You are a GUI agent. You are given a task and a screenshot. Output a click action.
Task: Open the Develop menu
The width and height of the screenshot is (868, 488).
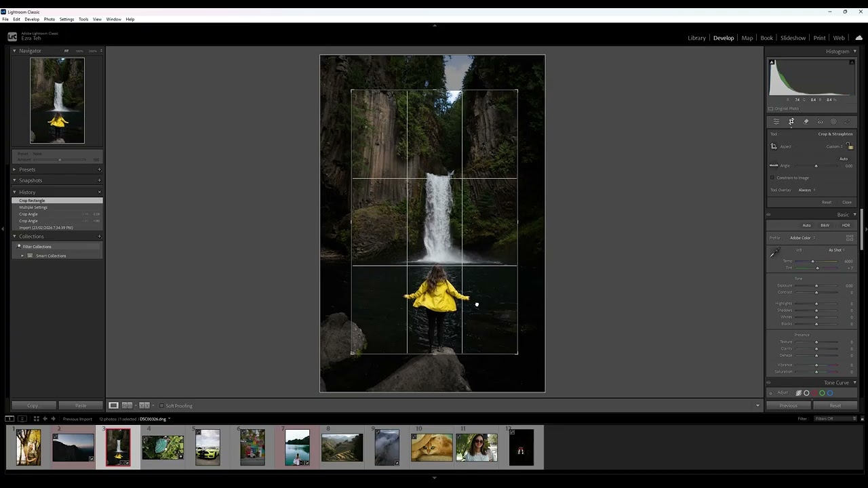(32, 19)
